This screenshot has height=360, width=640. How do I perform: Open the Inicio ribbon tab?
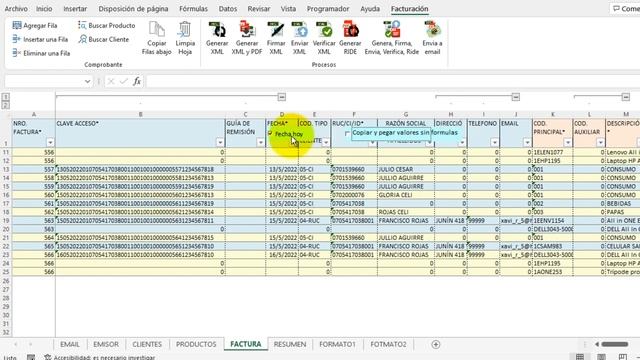(44, 9)
